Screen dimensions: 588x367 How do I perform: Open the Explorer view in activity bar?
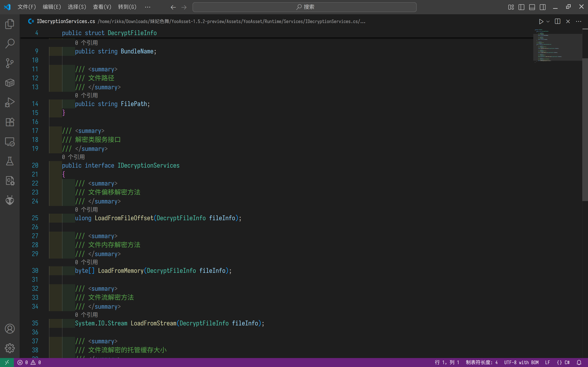coord(10,24)
